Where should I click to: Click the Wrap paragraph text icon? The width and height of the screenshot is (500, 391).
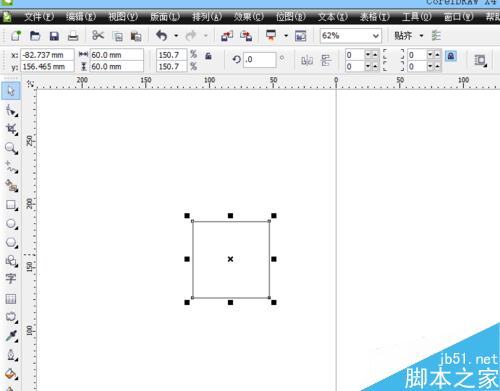pos(480,61)
